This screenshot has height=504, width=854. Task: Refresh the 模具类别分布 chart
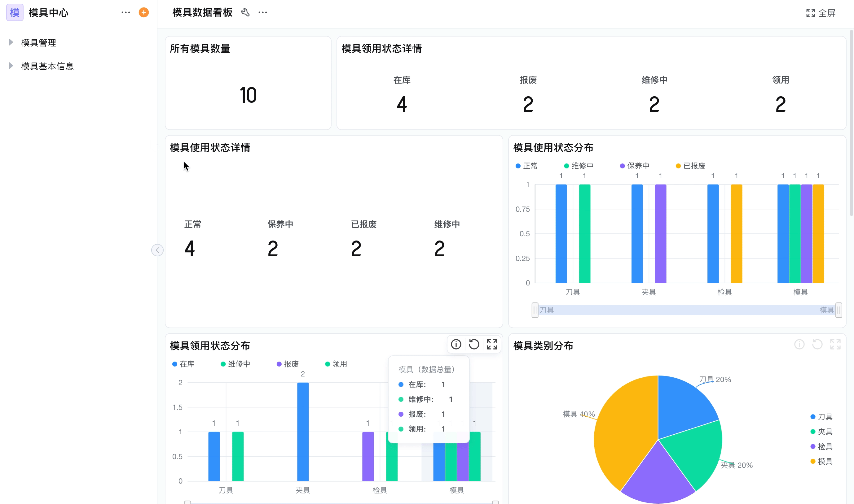(x=817, y=344)
